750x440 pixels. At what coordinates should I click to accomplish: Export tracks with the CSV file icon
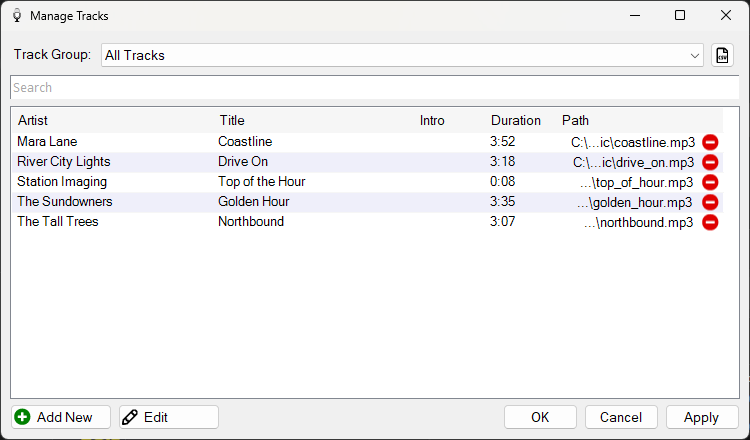click(x=722, y=55)
